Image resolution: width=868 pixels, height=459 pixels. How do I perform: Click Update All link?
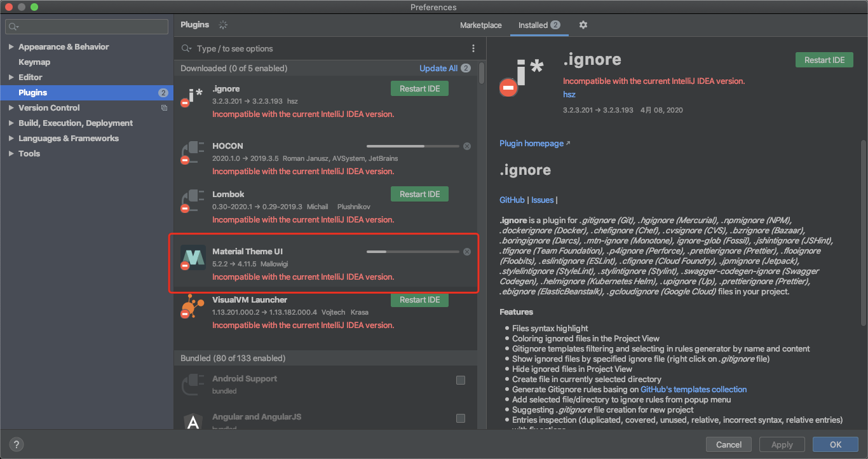(438, 68)
